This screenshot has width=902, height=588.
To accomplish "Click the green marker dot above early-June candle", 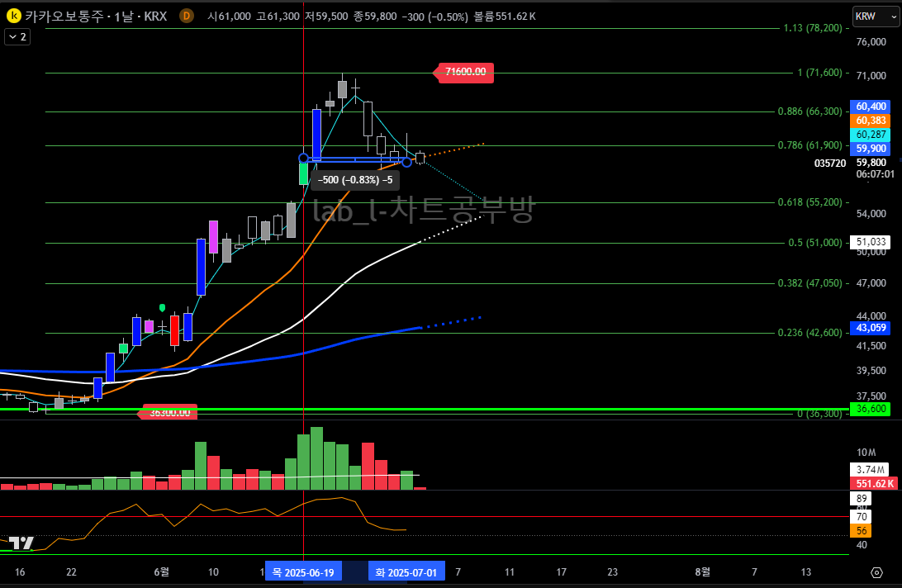I will (x=162, y=308).
